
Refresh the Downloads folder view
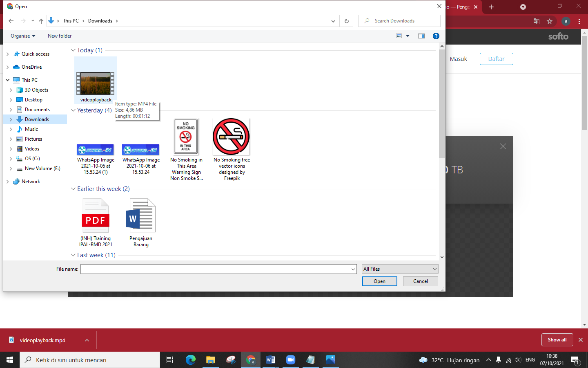[346, 20]
